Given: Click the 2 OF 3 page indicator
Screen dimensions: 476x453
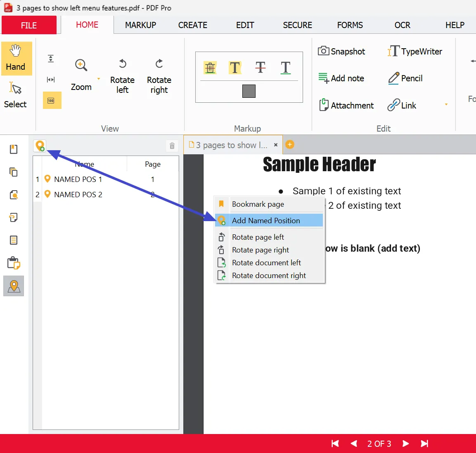Looking at the screenshot, I should [379, 444].
